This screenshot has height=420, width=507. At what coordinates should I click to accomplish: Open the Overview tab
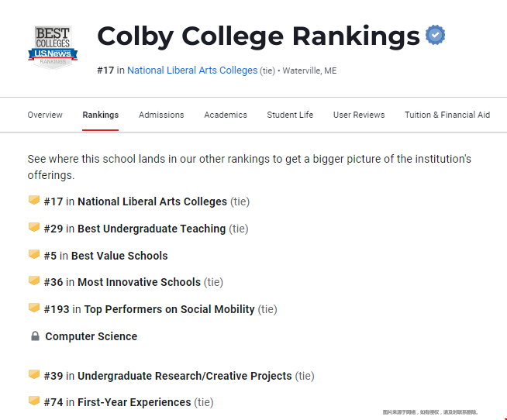tap(45, 115)
